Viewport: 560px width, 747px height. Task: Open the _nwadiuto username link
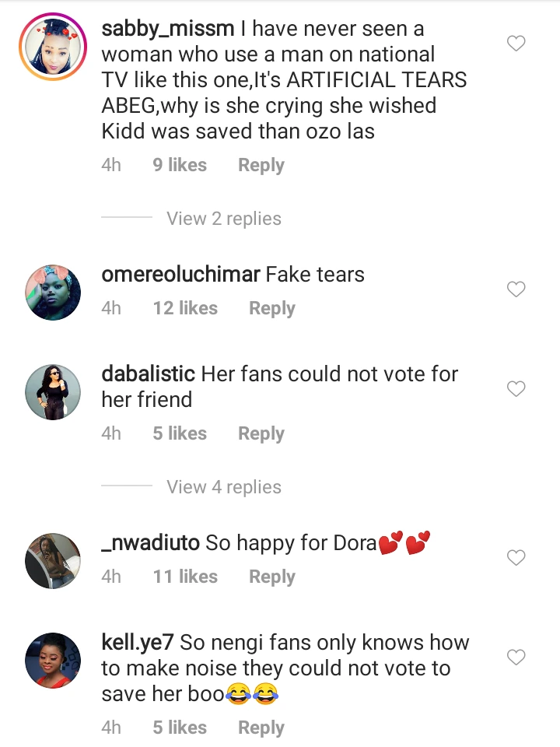coord(151,543)
